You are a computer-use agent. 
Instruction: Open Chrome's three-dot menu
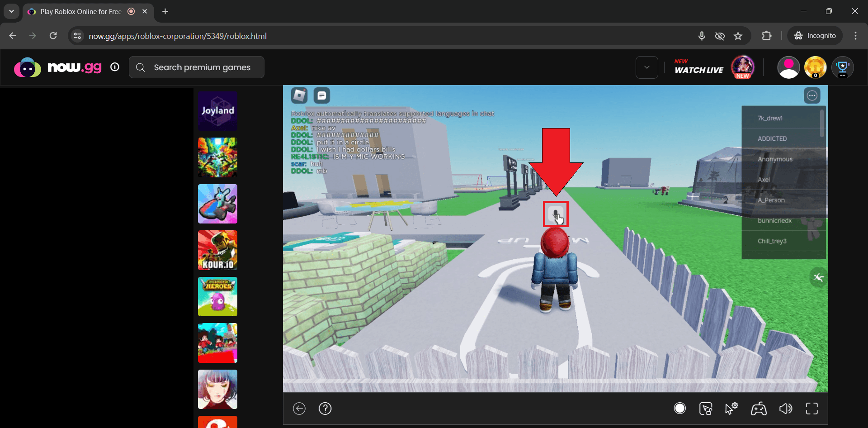[855, 36]
